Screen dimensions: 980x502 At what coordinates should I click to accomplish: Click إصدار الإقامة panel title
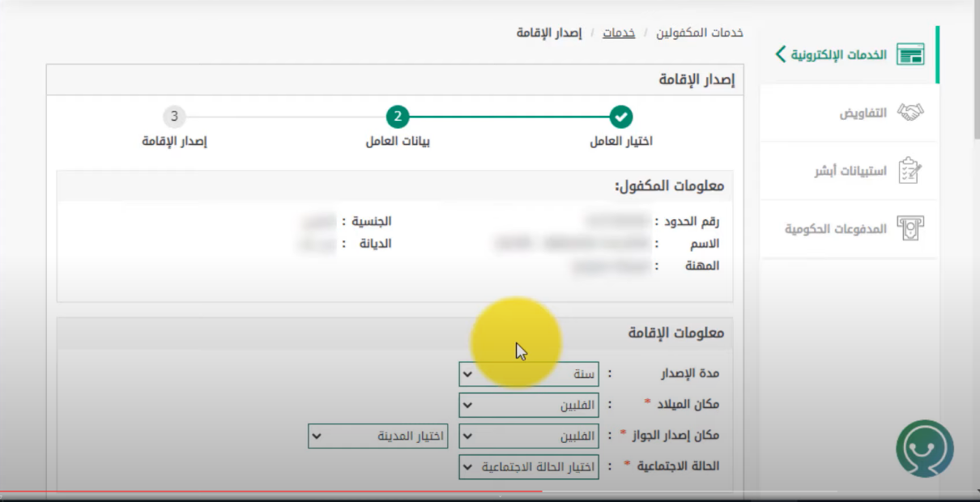pos(697,79)
